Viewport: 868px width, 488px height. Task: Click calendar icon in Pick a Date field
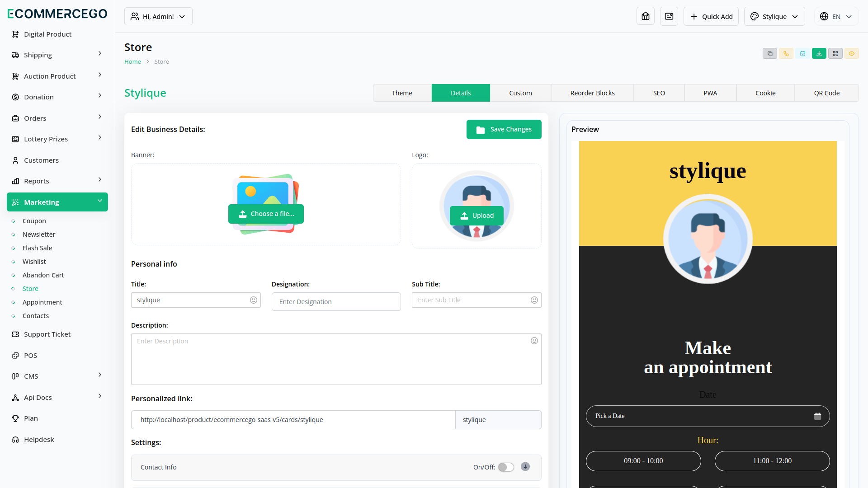click(817, 416)
